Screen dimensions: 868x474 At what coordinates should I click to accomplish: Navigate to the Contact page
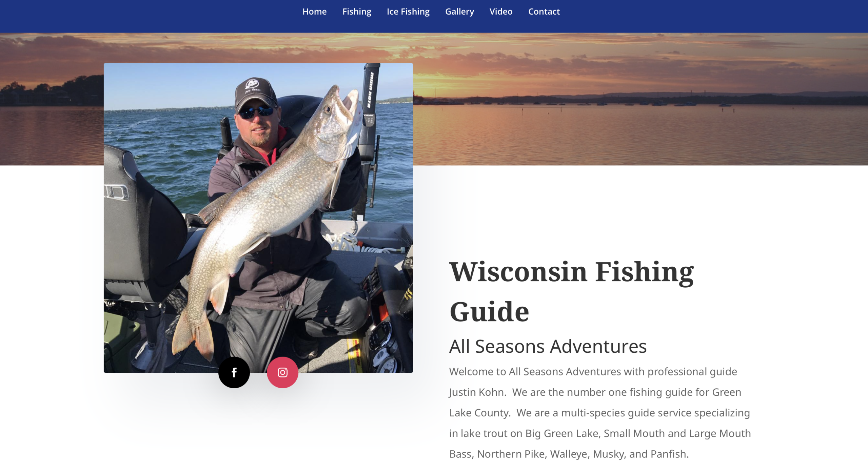tap(544, 12)
